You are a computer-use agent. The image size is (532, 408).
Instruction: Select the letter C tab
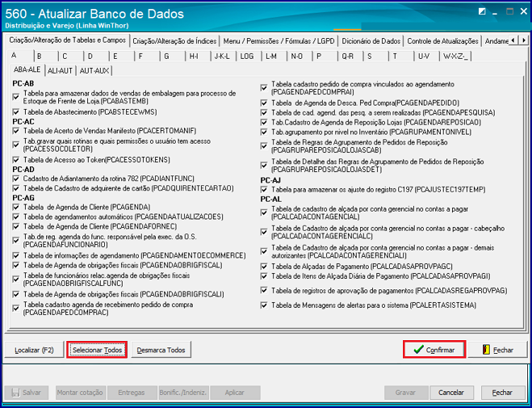[x=71, y=57]
